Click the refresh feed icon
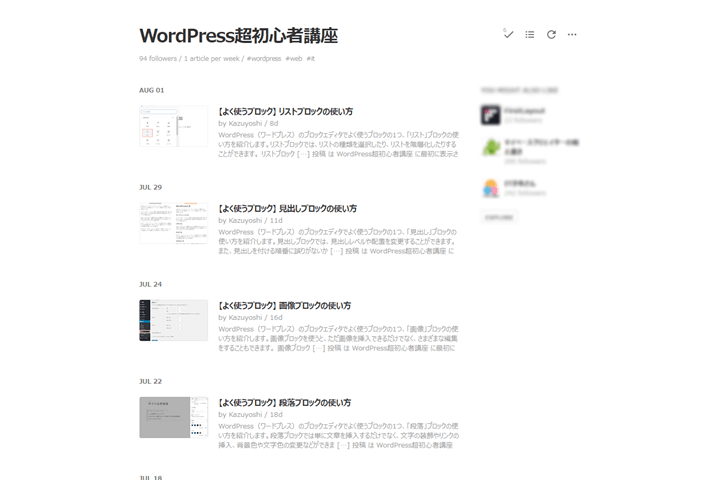This screenshot has height=480, width=720. (551, 34)
